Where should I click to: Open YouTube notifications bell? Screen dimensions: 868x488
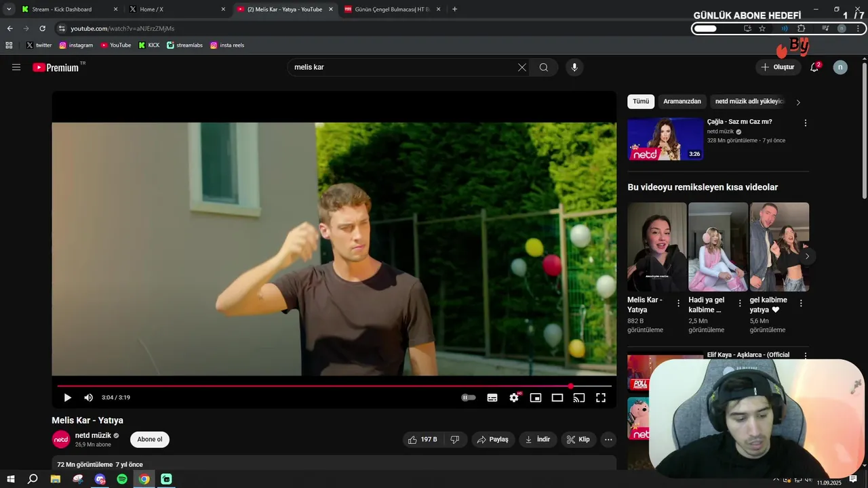tap(814, 67)
